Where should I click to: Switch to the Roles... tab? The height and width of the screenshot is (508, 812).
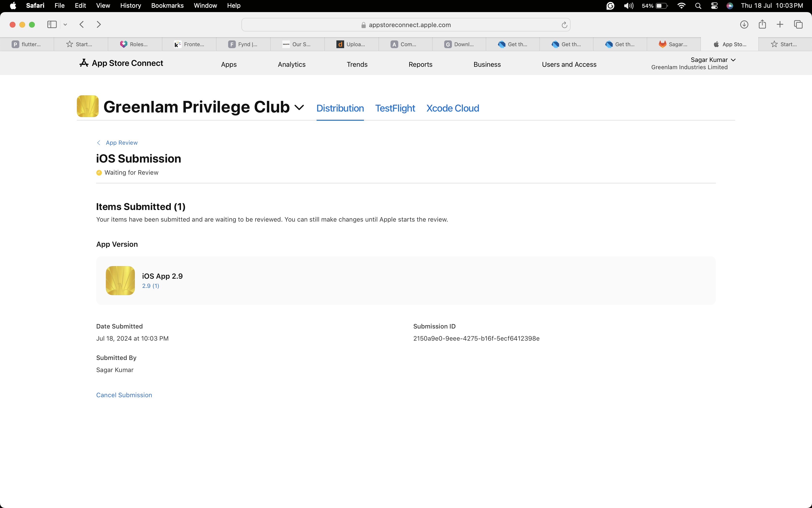coord(135,44)
